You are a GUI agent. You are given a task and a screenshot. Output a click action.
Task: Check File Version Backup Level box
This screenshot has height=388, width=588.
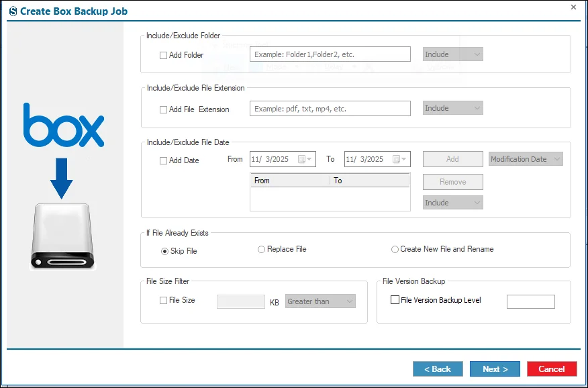coord(395,300)
